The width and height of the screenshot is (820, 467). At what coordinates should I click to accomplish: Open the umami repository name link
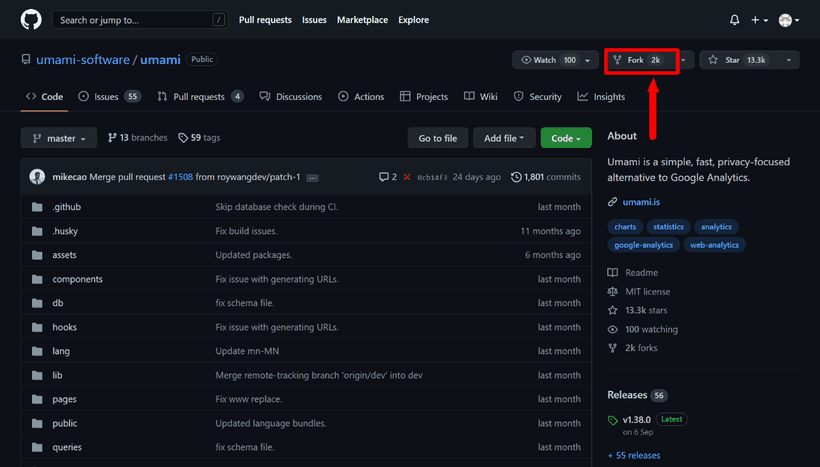pyautogui.click(x=160, y=60)
